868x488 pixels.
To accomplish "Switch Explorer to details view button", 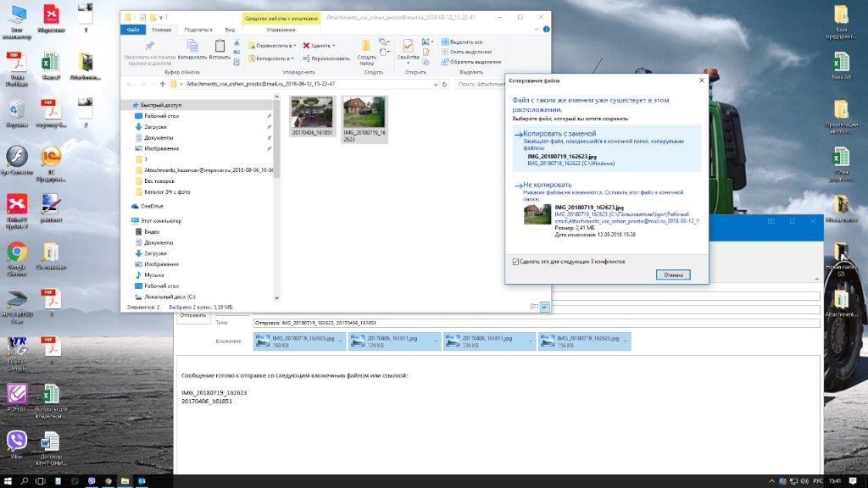I will pyautogui.click(x=534, y=307).
